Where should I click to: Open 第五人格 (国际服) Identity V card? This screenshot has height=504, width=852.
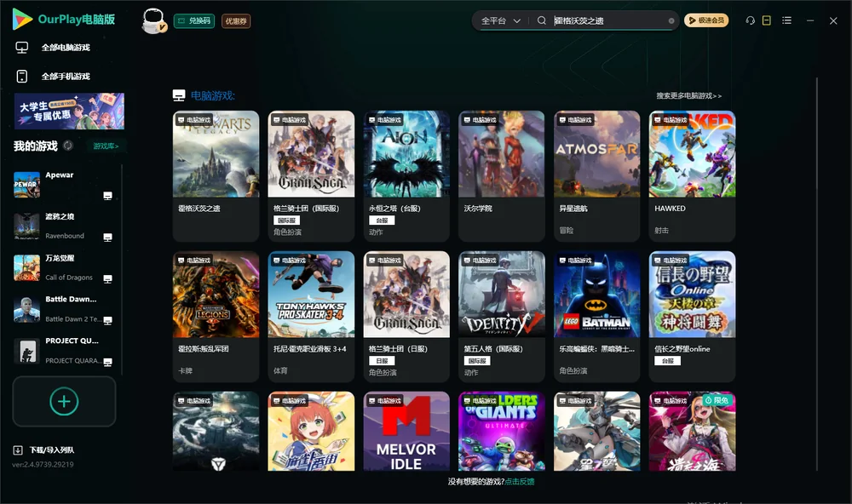pos(502,316)
